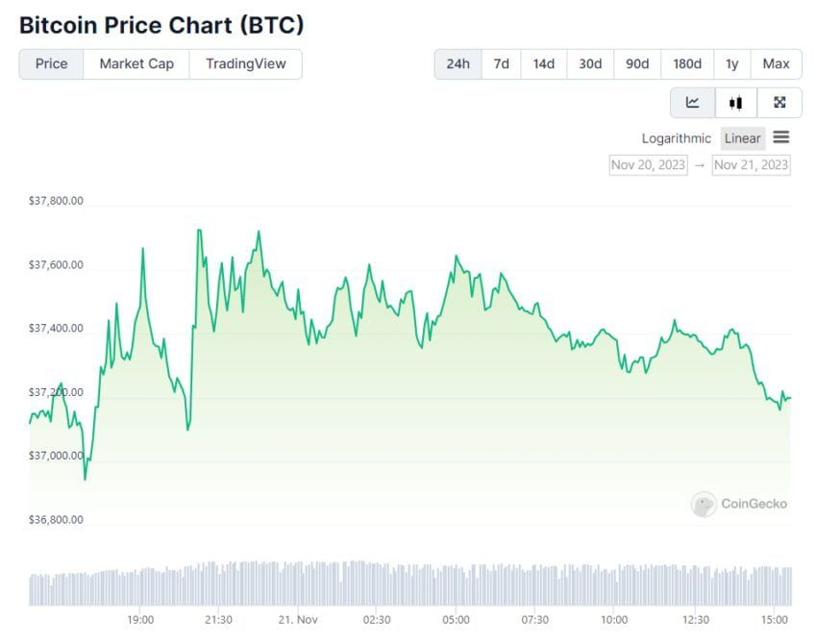Switch to candlestick chart icon
817x644 pixels.
coord(735,103)
